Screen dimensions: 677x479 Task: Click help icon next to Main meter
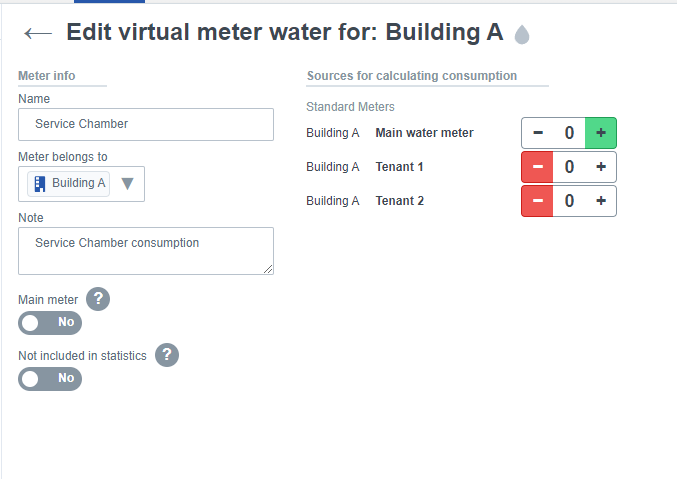click(98, 299)
